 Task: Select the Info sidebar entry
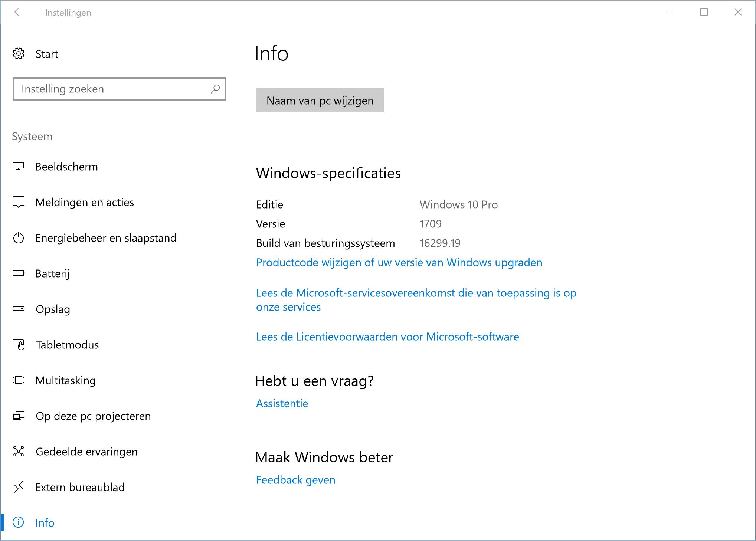45,523
